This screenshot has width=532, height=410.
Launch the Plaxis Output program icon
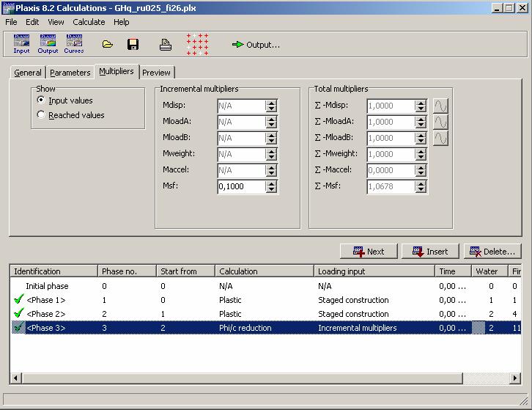pos(48,44)
